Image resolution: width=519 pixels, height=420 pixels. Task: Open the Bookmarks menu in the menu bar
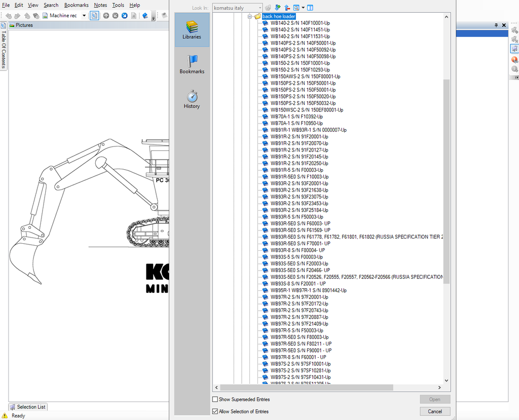click(x=77, y=5)
